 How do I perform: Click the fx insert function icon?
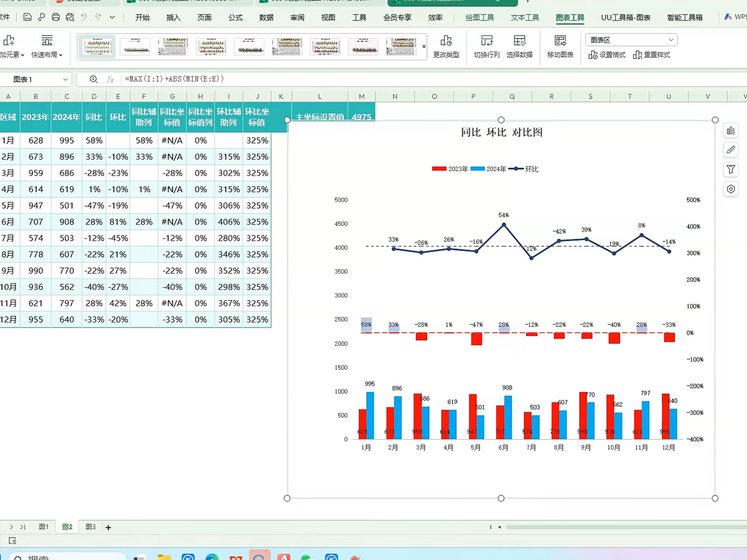110,79
